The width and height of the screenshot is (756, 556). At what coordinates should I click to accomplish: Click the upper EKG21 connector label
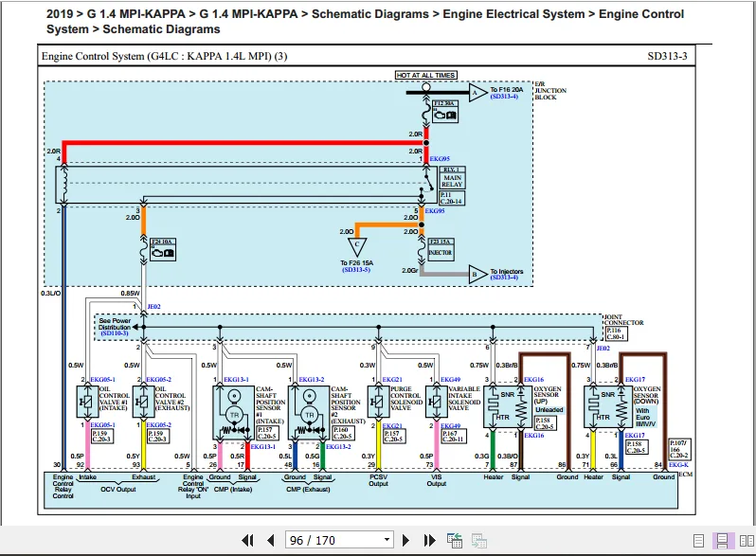point(392,380)
